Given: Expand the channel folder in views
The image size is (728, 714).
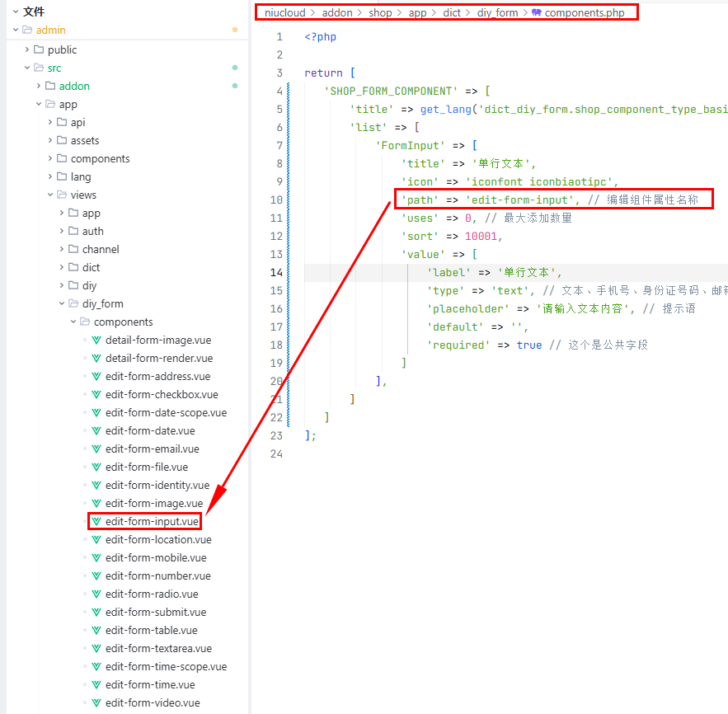Looking at the screenshot, I should tap(61, 250).
